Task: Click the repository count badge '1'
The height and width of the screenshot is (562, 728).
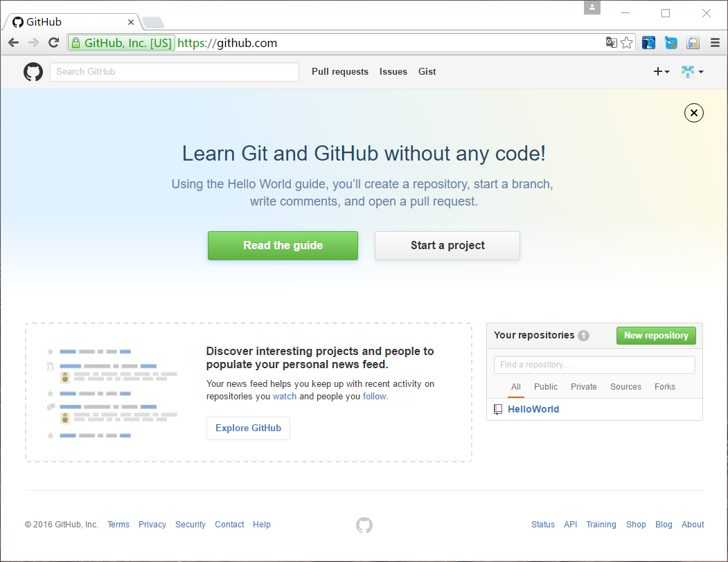Action: click(583, 336)
